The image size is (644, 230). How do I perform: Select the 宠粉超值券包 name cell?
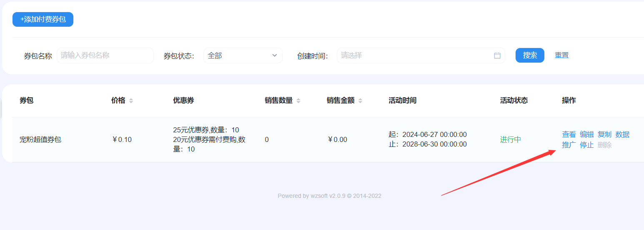[40, 140]
